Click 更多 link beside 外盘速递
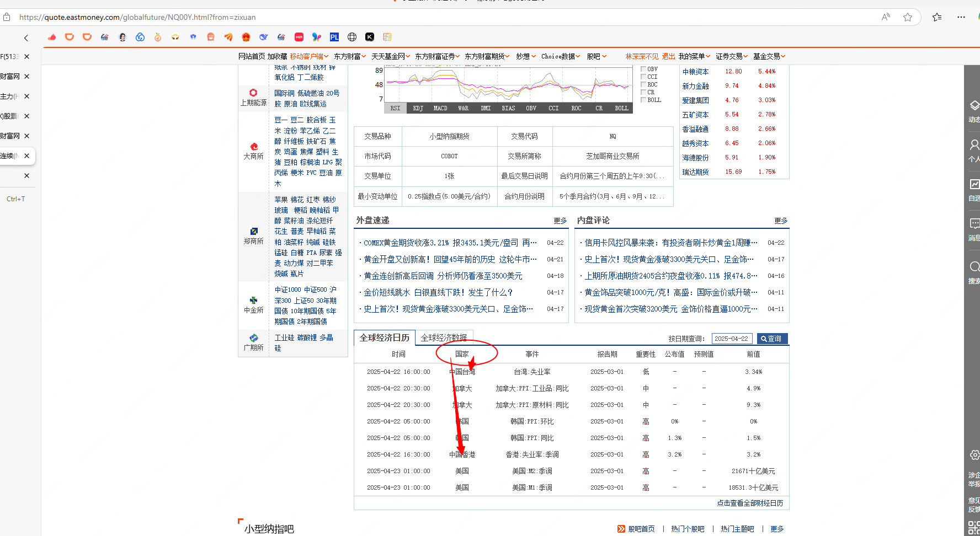 click(560, 221)
